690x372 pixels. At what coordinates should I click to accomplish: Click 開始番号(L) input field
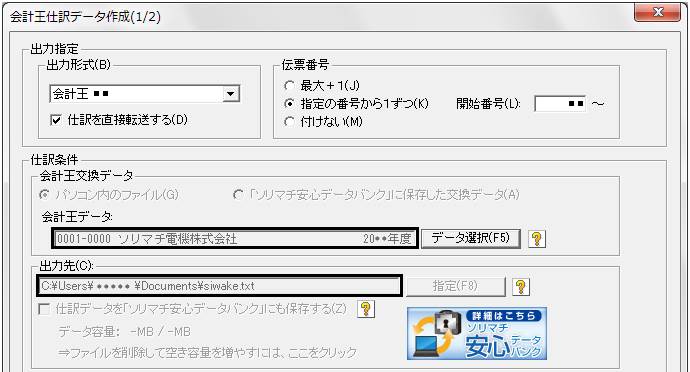pyautogui.click(x=560, y=104)
